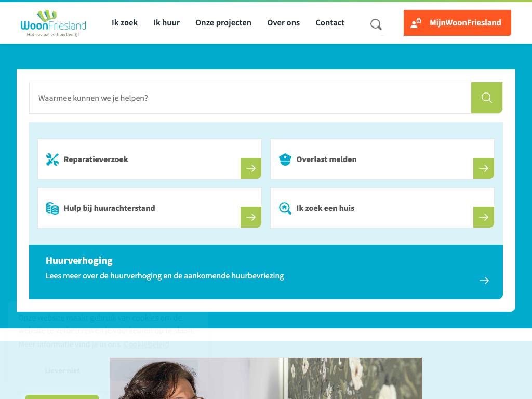Click the green arrow on Overlast melden card

click(484, 168)
